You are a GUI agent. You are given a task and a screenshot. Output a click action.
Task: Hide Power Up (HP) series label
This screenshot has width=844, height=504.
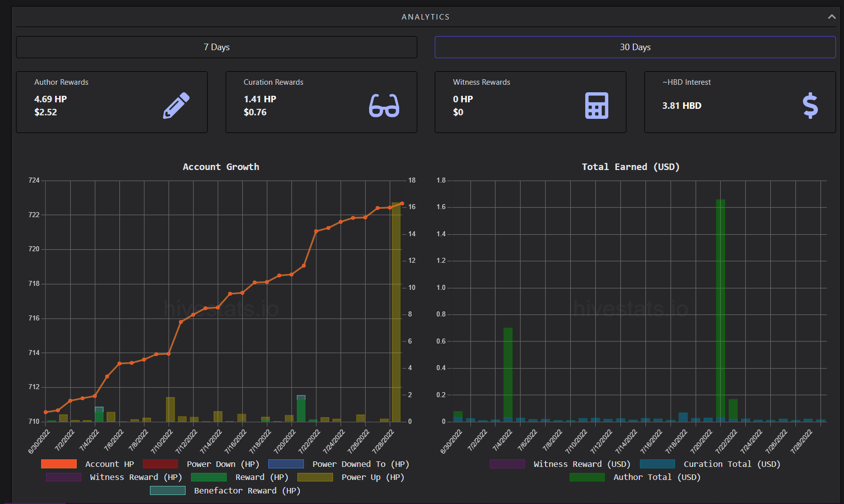coord(373,477)
